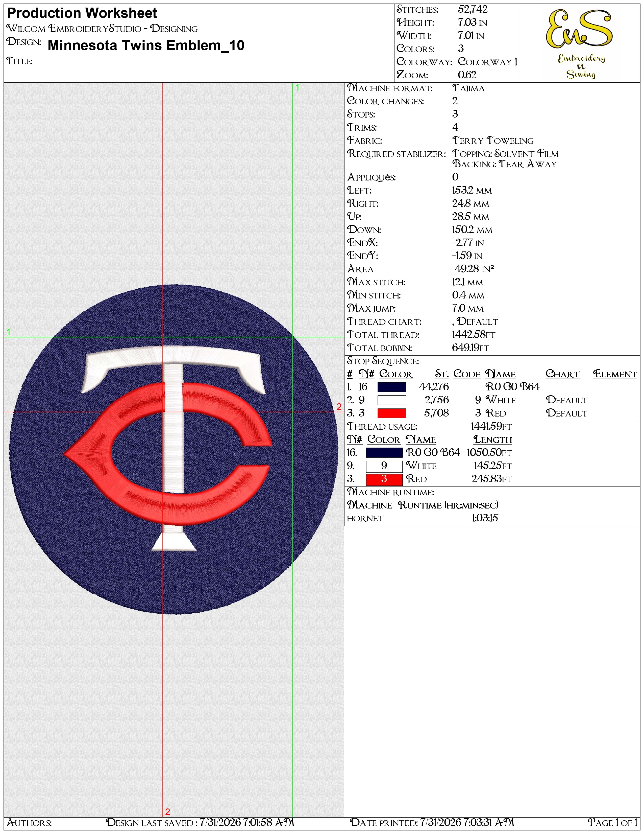Pick the navy swatch in Stop Sequence
Viewport: 644px width, 834px height.
coord(391,387)
